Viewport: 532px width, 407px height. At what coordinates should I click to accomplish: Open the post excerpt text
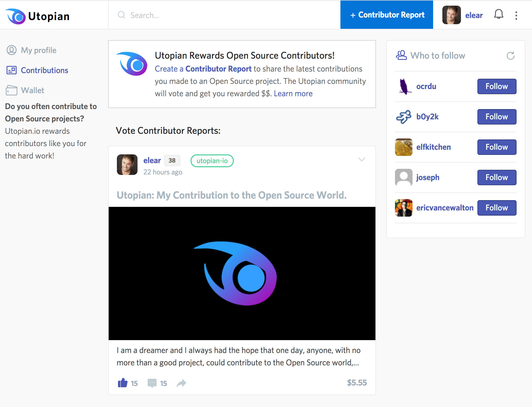point(239,356)
